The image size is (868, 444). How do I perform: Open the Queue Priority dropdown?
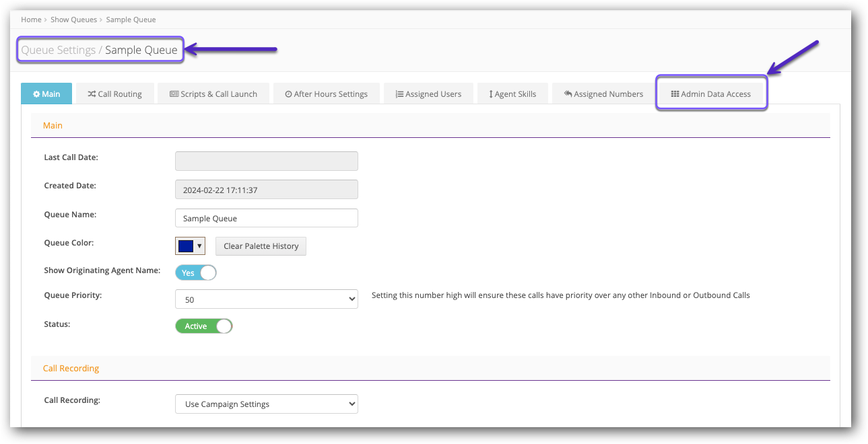[266, 299]
